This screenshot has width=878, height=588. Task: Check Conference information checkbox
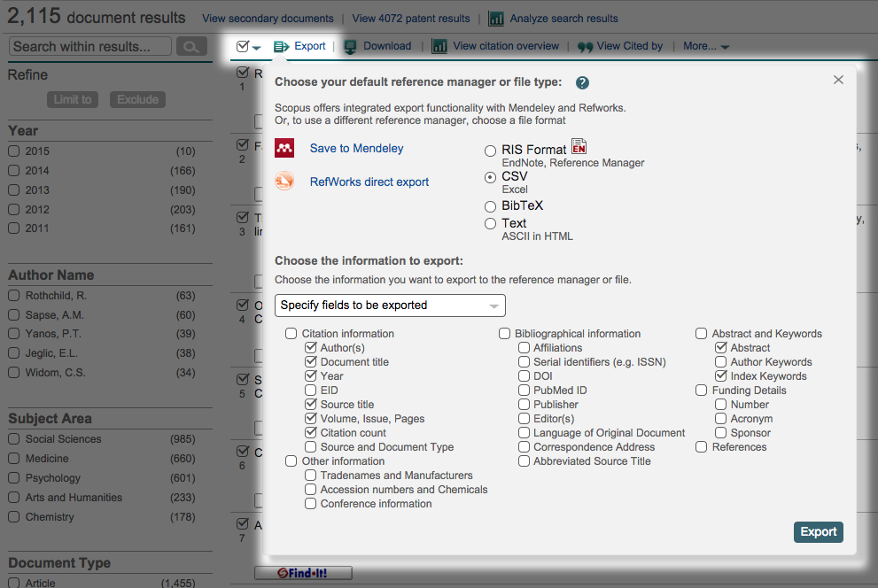(x=310, y=504)
